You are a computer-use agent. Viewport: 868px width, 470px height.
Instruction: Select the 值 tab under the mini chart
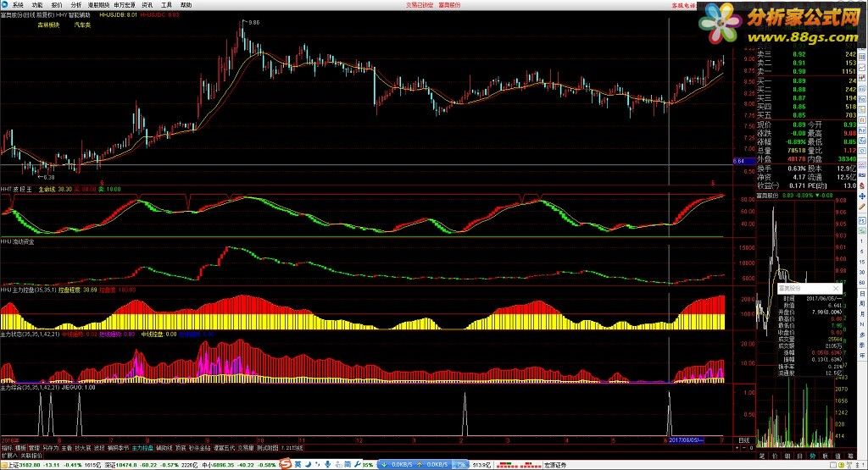838,456
